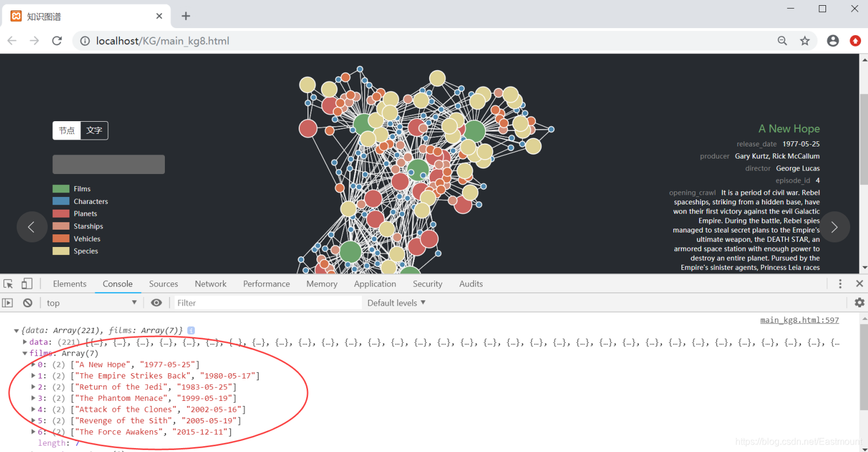Show the console sidebar
The image size is (868, 452).
click(x=7, y=303)
